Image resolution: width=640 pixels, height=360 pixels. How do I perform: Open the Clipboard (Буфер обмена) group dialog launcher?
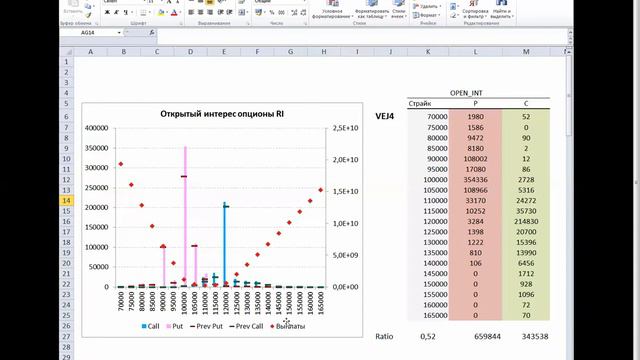97,24
